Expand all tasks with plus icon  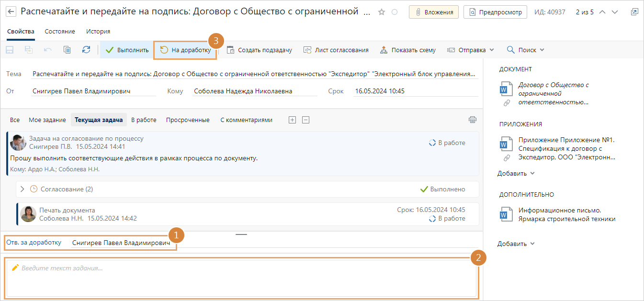(x=292, y=120)
